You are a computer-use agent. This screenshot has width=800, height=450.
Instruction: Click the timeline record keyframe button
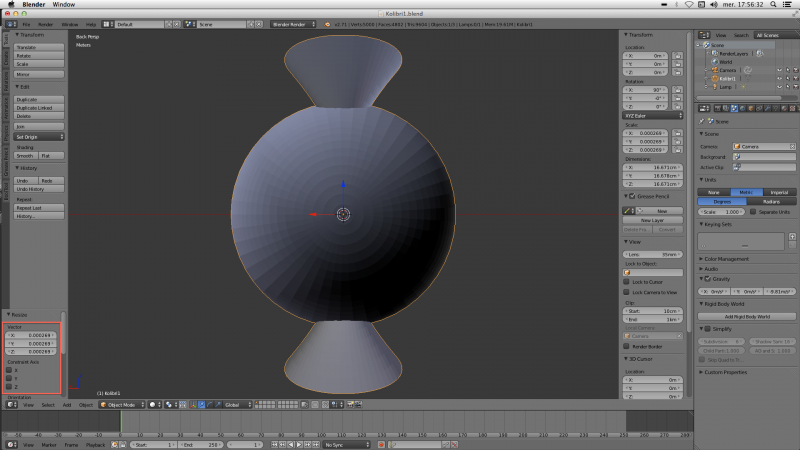tap(381, 445)
